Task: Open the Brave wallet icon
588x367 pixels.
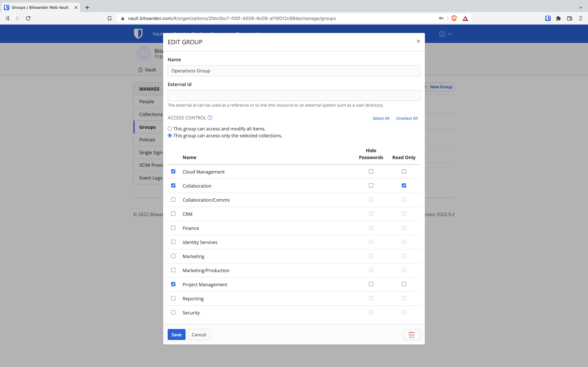Action: [x=569, y=19]
